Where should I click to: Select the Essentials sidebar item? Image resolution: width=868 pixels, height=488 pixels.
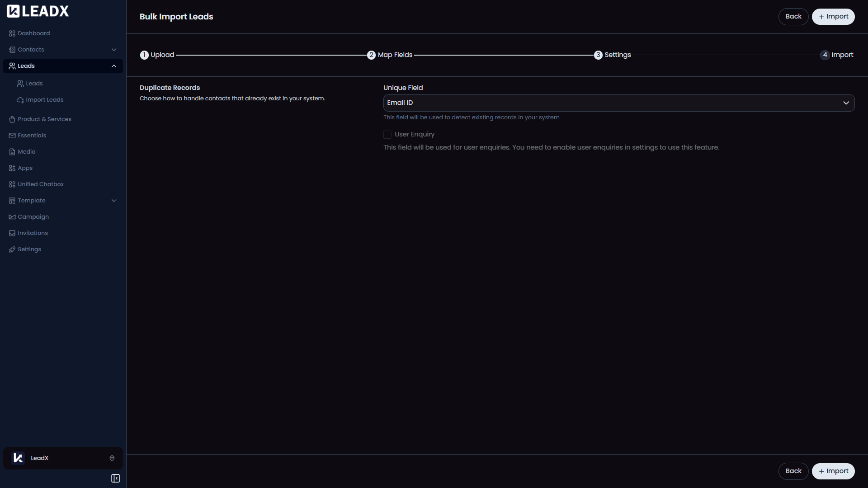click(32, 135)
